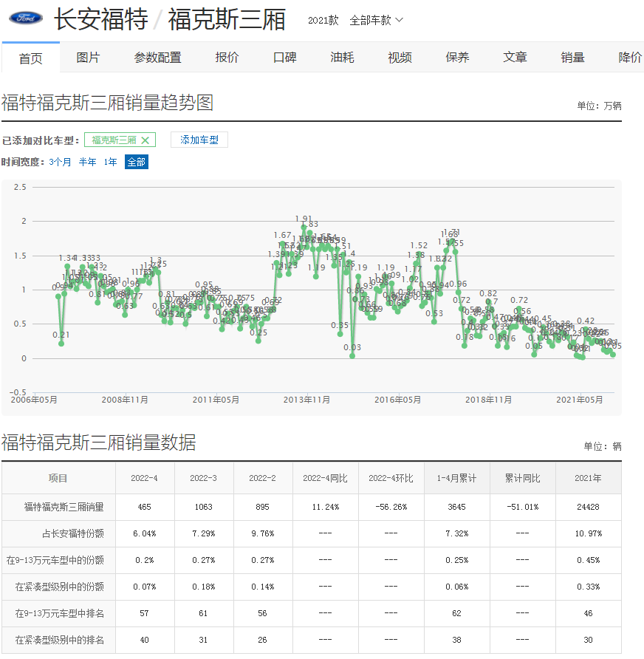Set time range to 1年

pyautogui.click(x=110, y=162)
